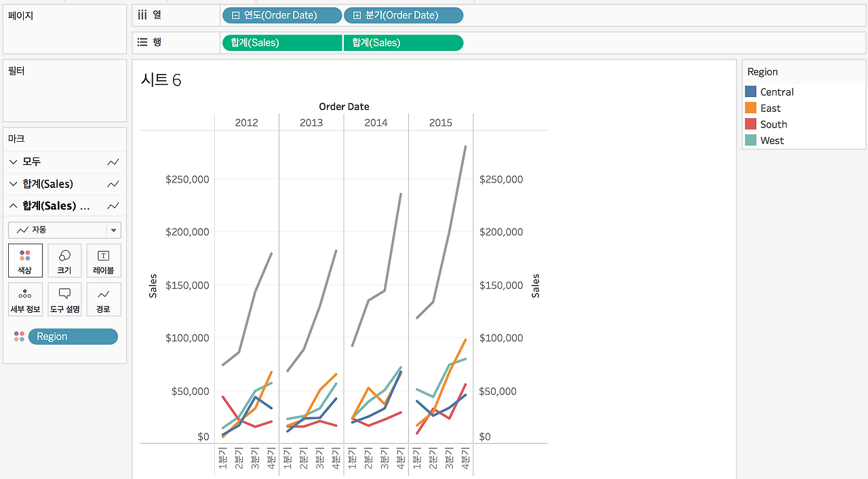This screenshot has height=479, width=868.
Task: Click the East orange color swatch in legend
Action: click(751, 108)
